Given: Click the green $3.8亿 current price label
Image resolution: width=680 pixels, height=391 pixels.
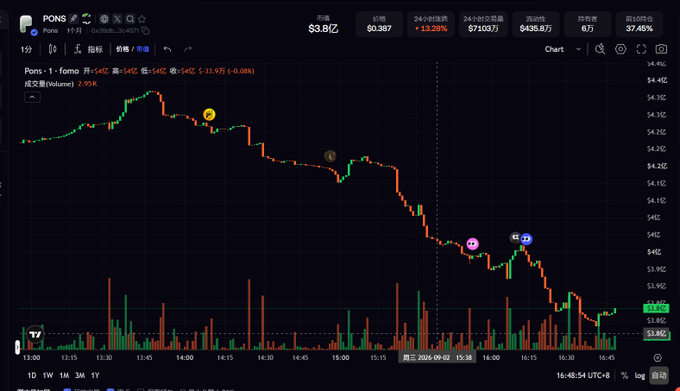Looking at the screenshot, I should pyautogui.click(x=656, y=308).
